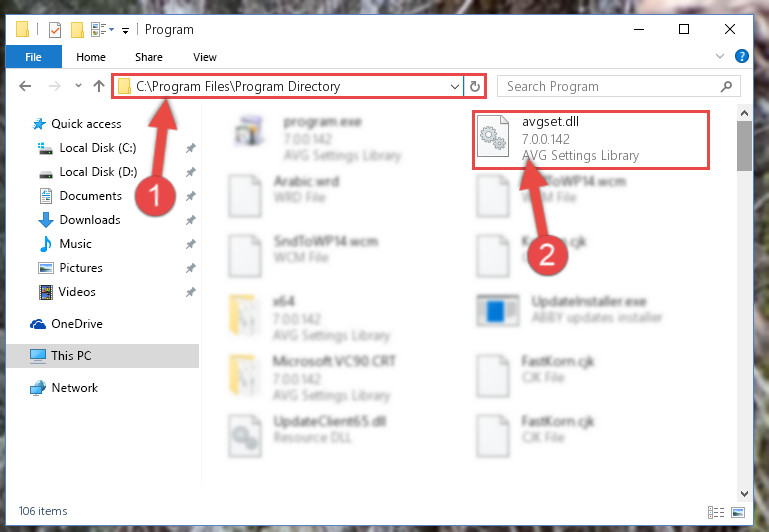This screenshot has width=769, height=532.
Task: Switch to details view layout icon
Action: pyautogui.click(x=716, y=512)
